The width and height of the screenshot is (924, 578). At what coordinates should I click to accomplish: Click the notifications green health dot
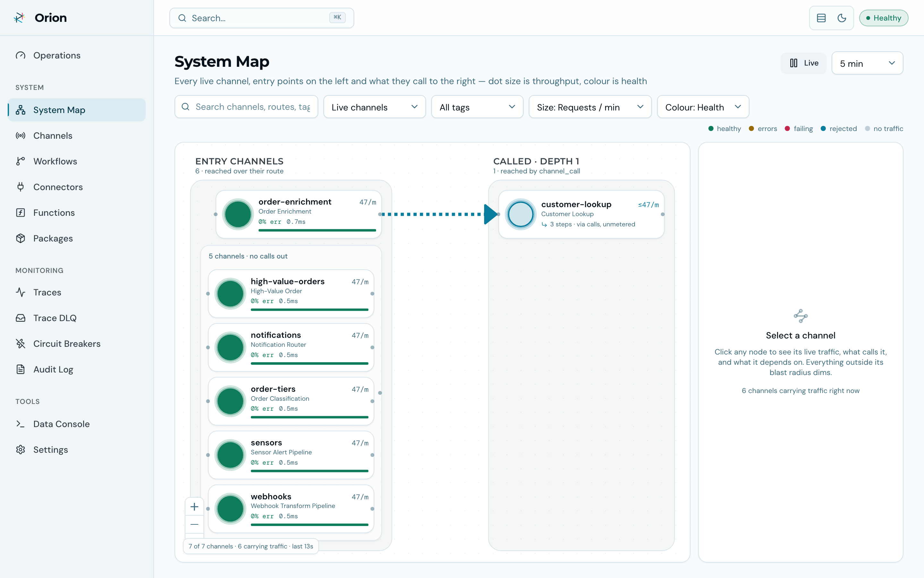[x=230, y=347]
